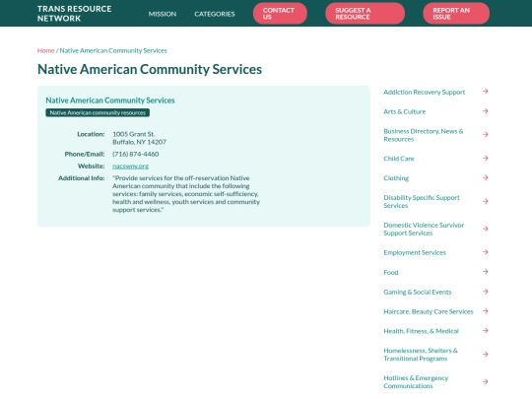Click the phone number (716) 874-4460

[135, 154]
